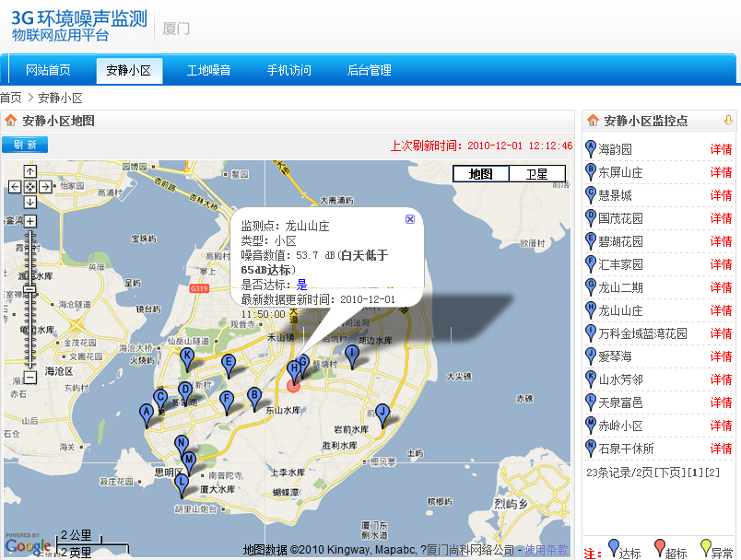Open 详情 for 海韵园
Screen dimensions: 741x560
[721, 149]
